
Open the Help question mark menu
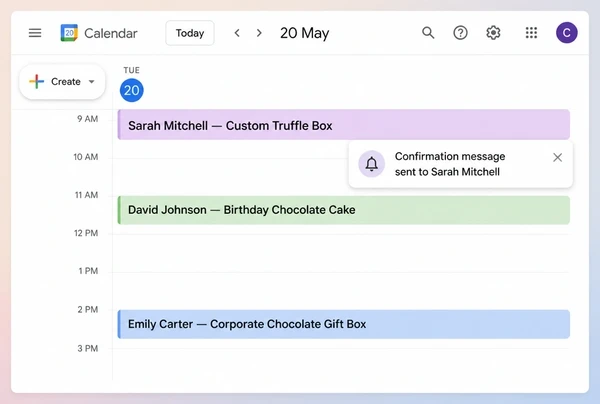[x=460, y=33]
